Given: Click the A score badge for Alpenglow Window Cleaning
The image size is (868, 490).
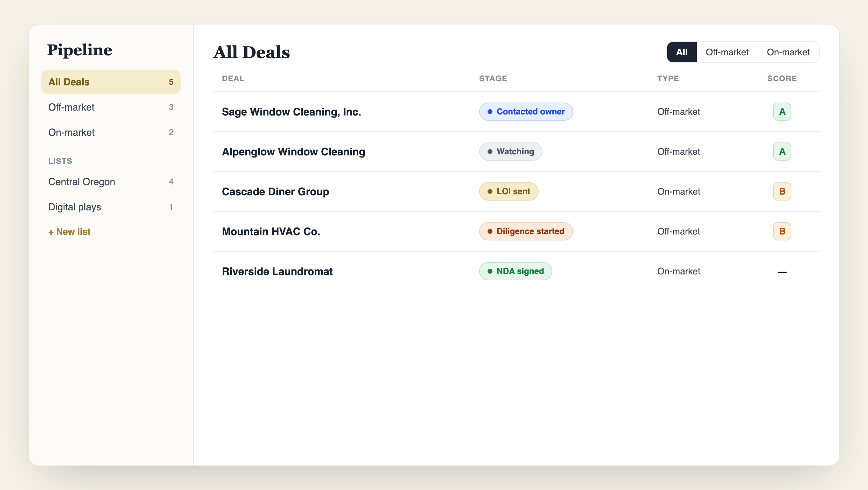Looking at the screenshot, I should 782,152.
